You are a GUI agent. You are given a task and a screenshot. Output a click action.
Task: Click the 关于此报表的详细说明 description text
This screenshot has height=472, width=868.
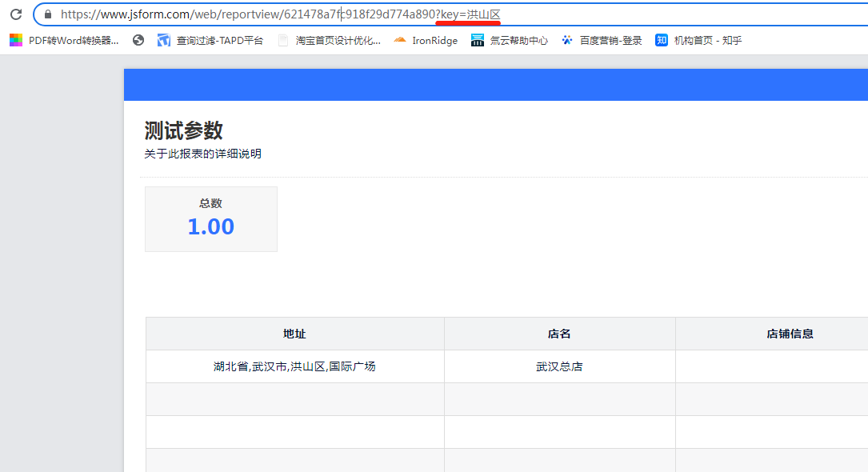click(x=202, y=154)
